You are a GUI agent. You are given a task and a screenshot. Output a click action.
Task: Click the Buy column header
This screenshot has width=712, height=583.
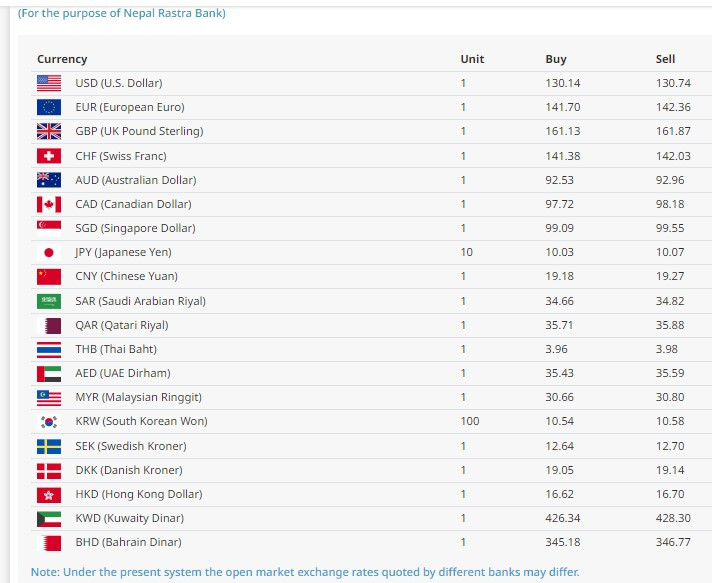[x=556, y=59]
